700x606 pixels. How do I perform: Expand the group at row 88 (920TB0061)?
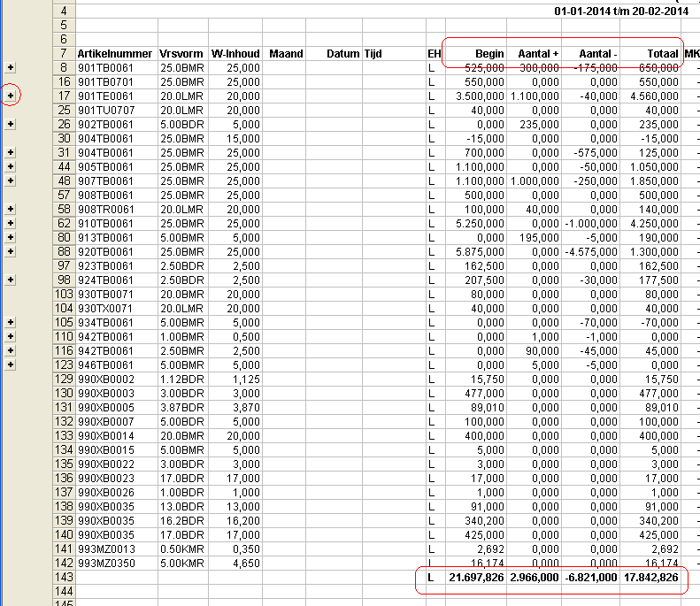click(11, 251)
